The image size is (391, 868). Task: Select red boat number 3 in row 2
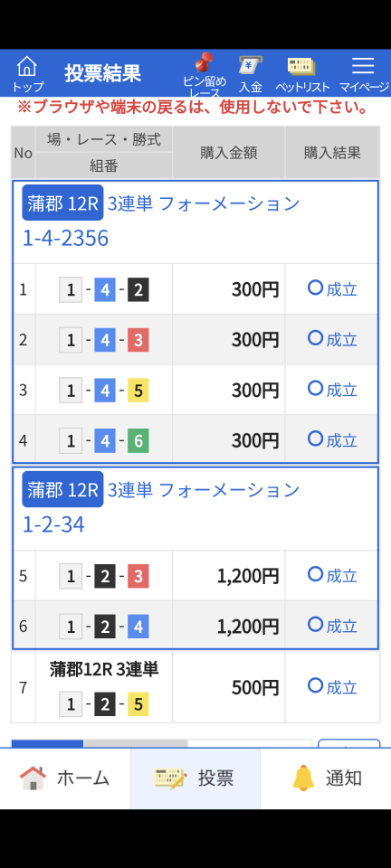[x=138, y=340]
